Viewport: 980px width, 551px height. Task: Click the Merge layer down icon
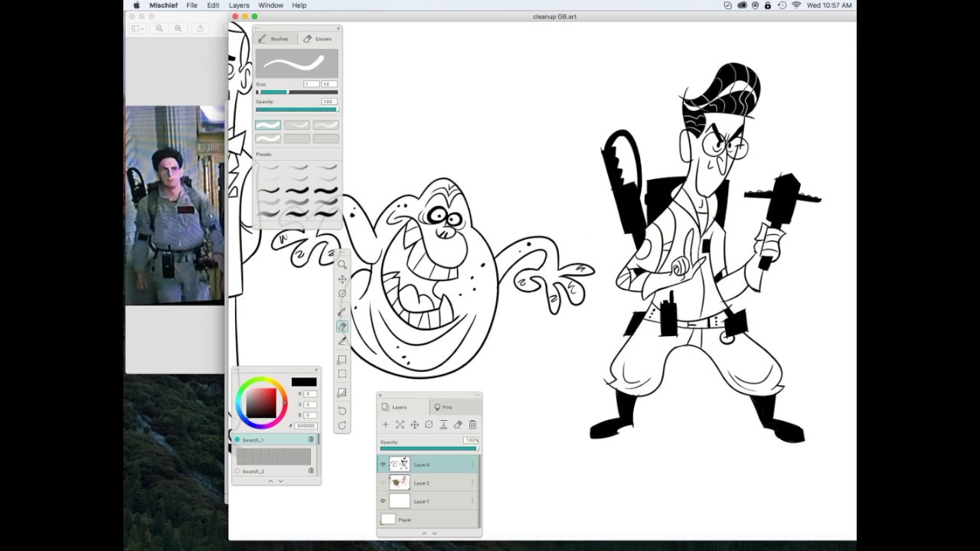pyautogui.click(x=443, y=425)
